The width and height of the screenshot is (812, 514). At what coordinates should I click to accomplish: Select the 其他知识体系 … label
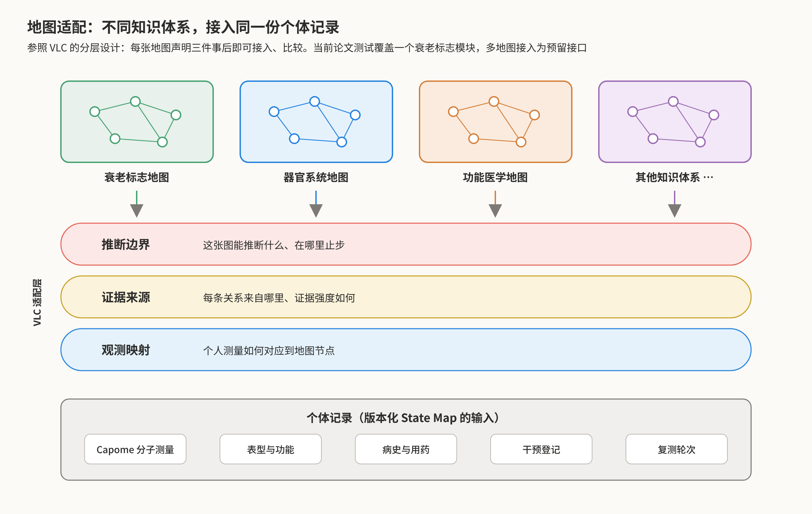674,177
